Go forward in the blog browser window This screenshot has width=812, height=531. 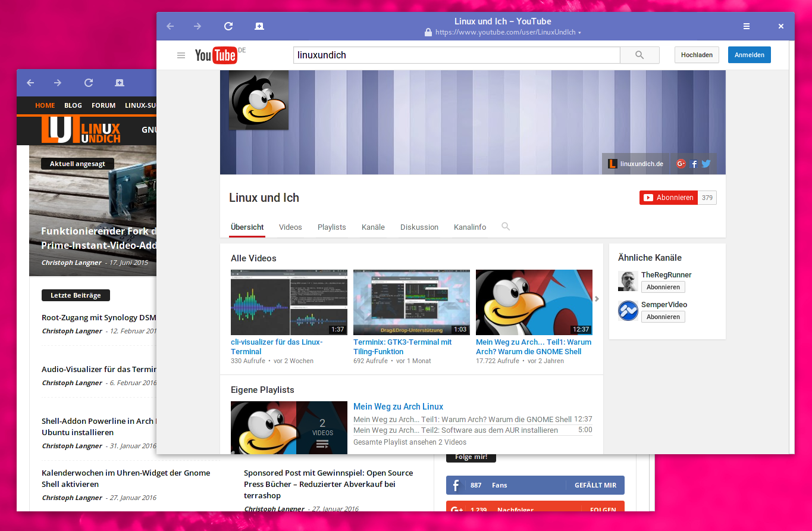(58, 83)
